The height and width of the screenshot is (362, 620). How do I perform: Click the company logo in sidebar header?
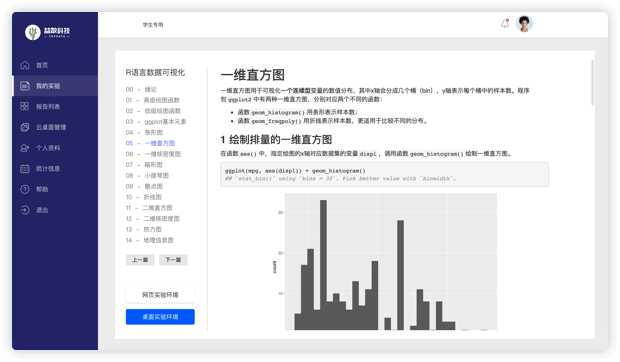pos(48,32)
